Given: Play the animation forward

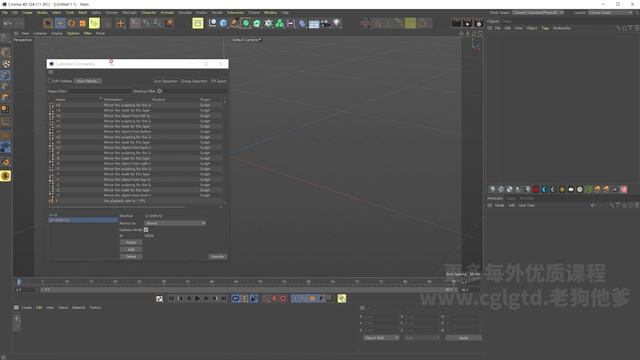Looking at the screenshot, I should [x=198, y=299].
